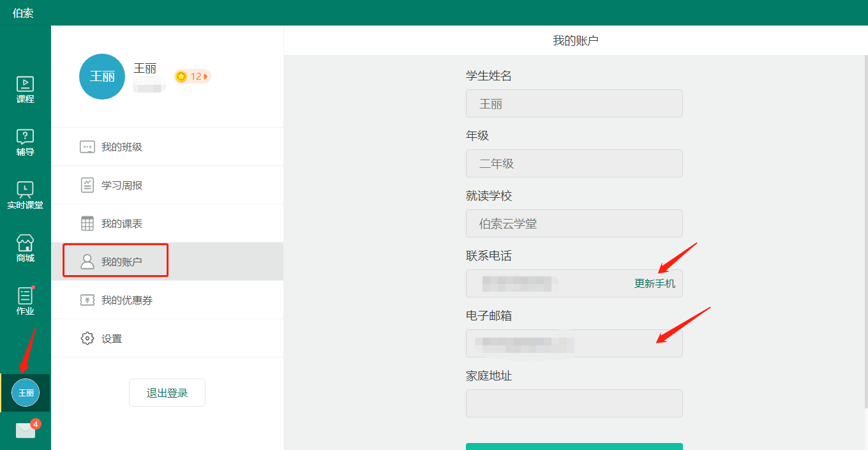The height and width of the screenshot is (450, 868).
Task: Open 实时课堂 from the left sidebar
Action: click(x=24, y=193)
